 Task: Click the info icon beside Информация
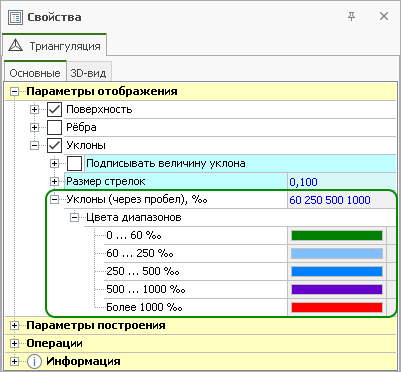point(34,361)
